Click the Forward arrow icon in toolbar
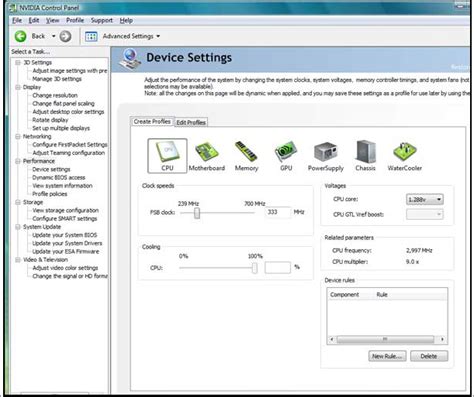The image size is (474, 397). point(65,36)
